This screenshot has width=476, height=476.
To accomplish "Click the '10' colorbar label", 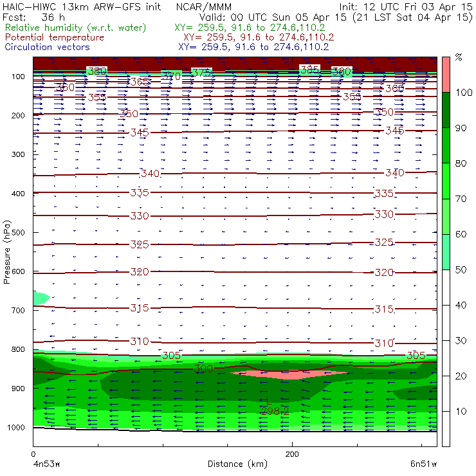I will point(461,412).
